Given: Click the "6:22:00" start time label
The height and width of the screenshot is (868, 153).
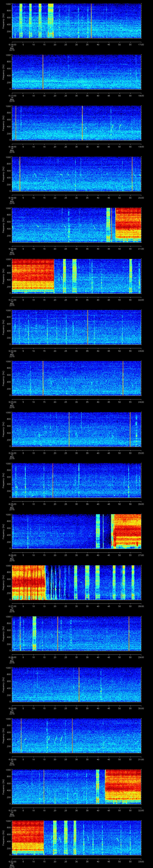Looking at the screenshot, I should pos(12,351).
